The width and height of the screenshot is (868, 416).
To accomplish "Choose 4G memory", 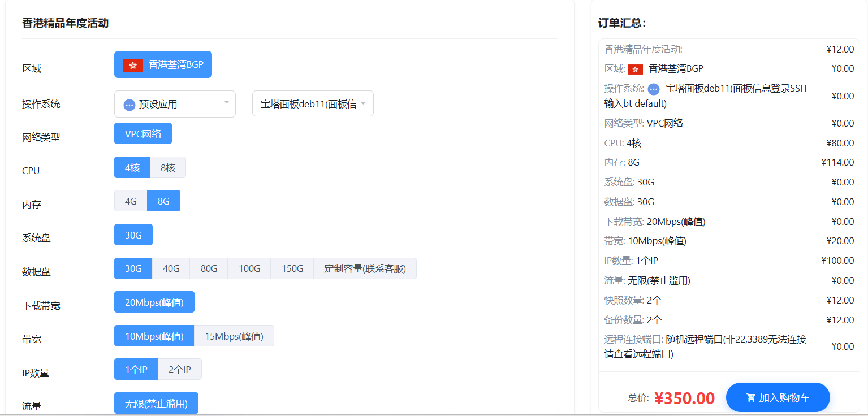I will (x=131, y=201).
